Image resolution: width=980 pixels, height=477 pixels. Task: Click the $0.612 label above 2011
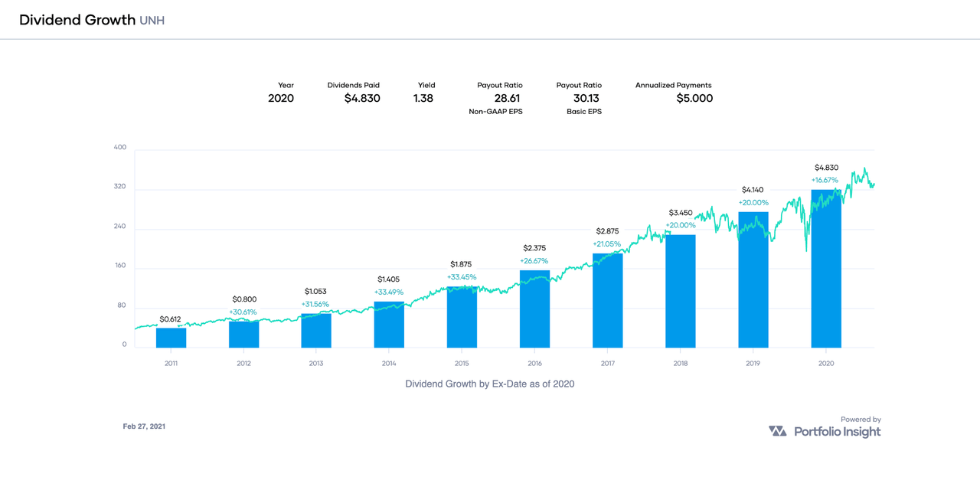click(x=171, y=319)
